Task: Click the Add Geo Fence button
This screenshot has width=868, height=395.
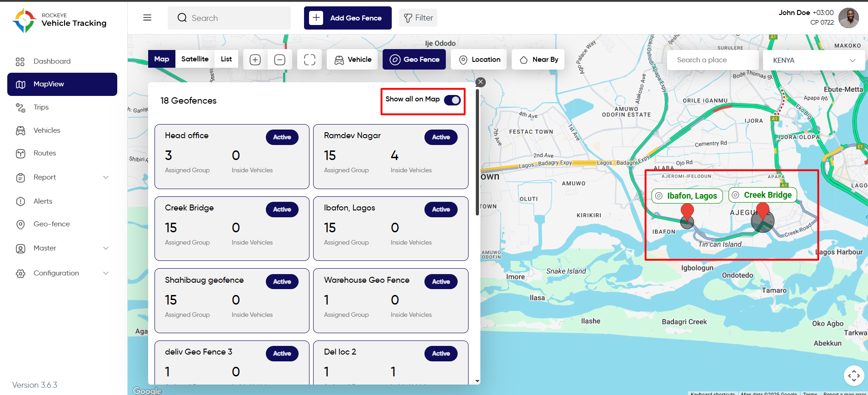Action: 348,18
